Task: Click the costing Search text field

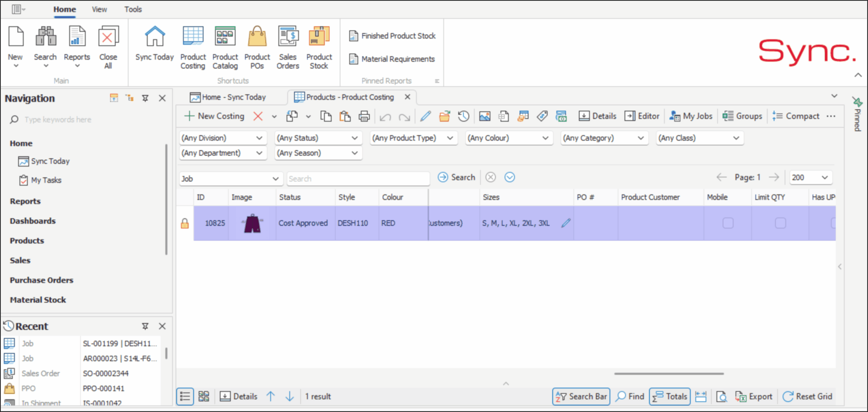Action: (358, 179)
